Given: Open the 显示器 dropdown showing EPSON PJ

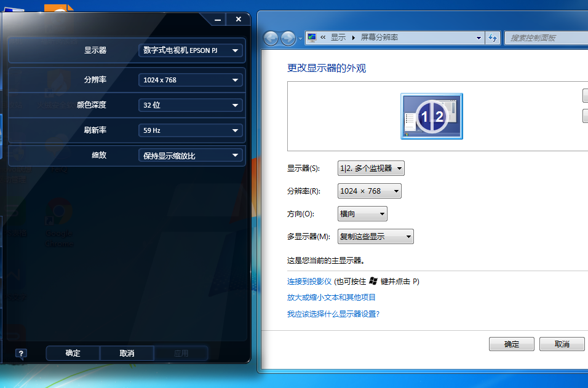Looking at the screenshot, I should tap(191, 50).
